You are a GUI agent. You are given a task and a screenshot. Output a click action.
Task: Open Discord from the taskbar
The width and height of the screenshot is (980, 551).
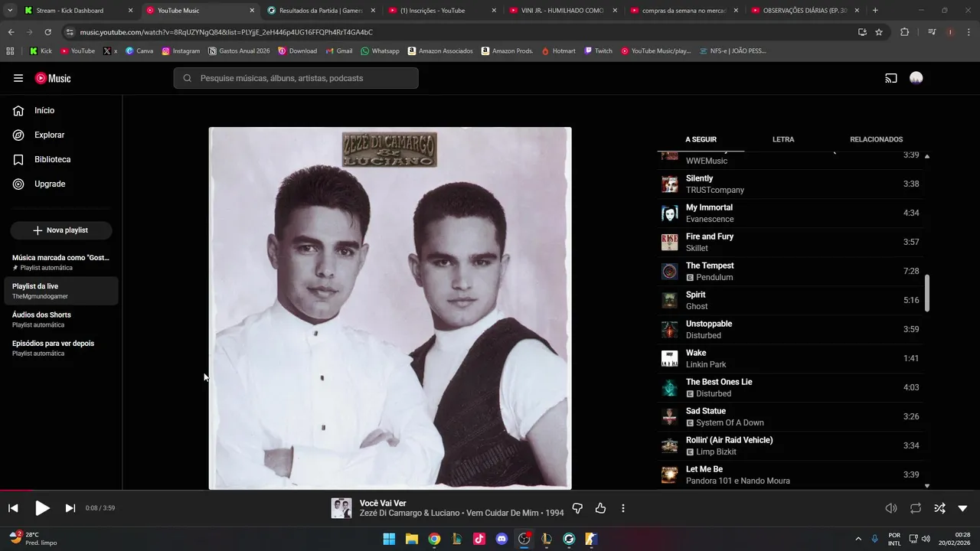tap(501, 539)
